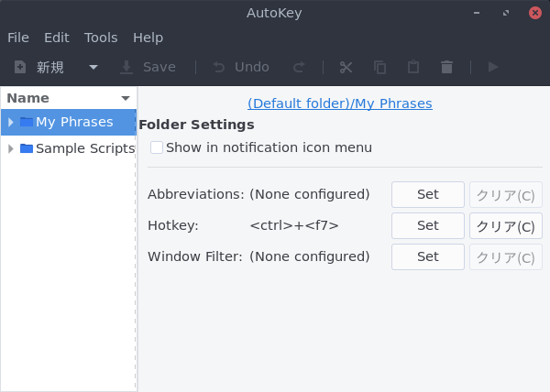Click the Cut scissors icon

(346, 67)
